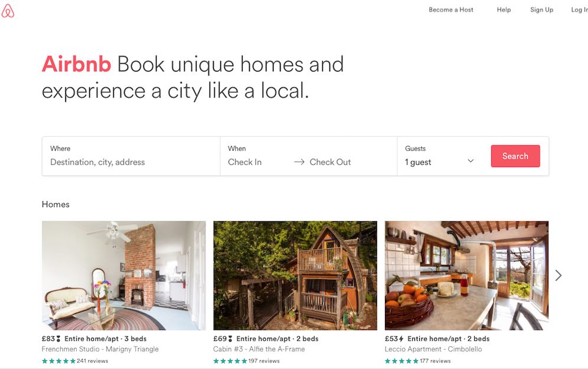Click the red Search button
The height and width of the screenshot is (369, 588).
click(515, 156)
